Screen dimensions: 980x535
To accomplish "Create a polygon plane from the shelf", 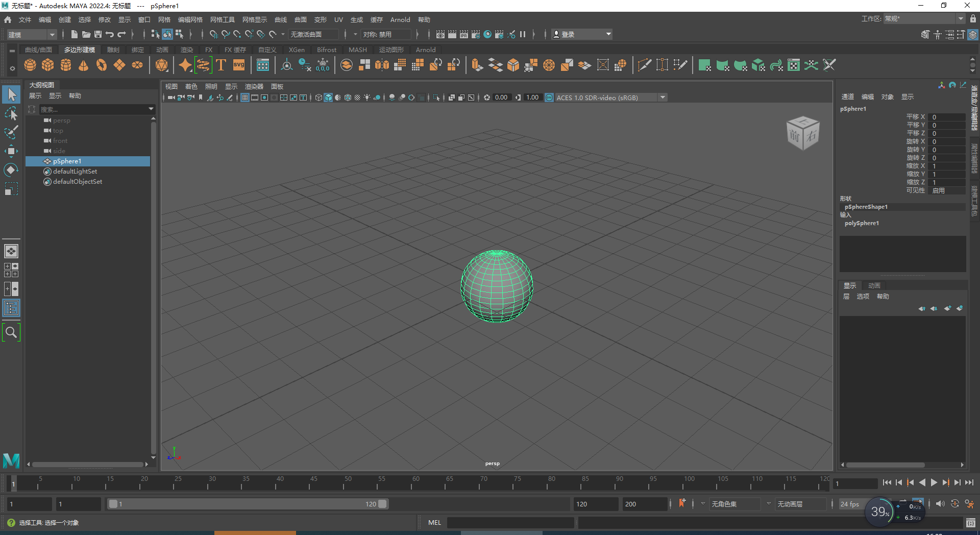I will tap(119, 65).
